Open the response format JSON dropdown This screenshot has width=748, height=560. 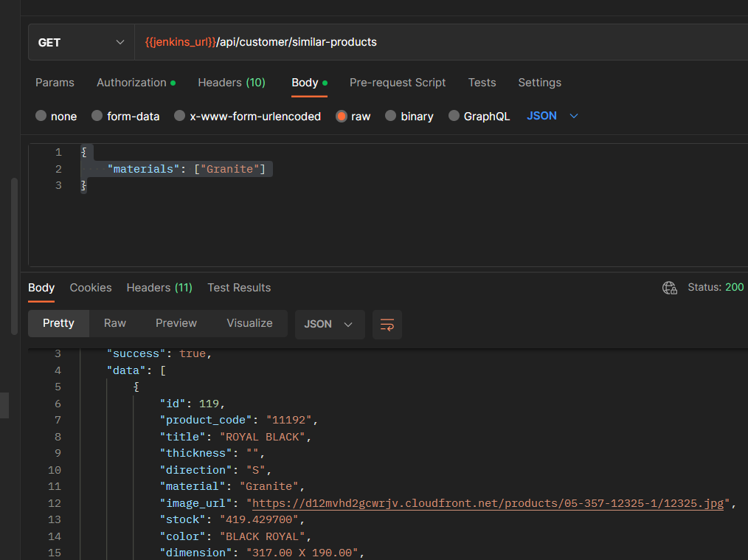click(330, 325)
